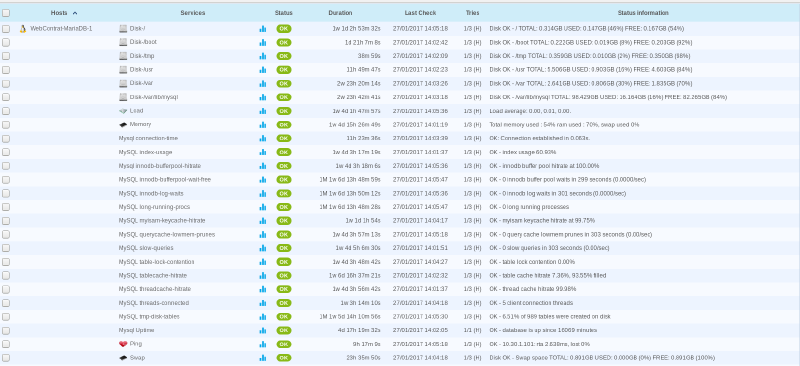Click OK status badge for Mysql Uptime
The height and width of the screenshot is (366, 800).
(284, 331)
